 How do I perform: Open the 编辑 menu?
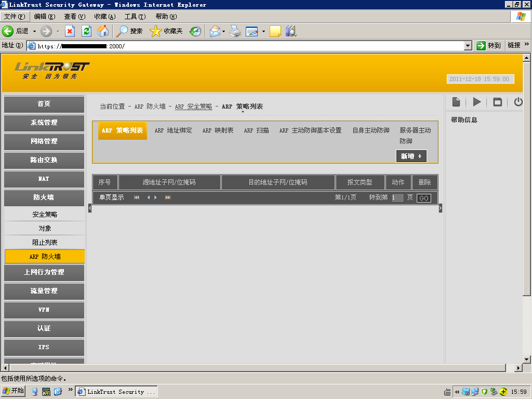coord(45,17)
